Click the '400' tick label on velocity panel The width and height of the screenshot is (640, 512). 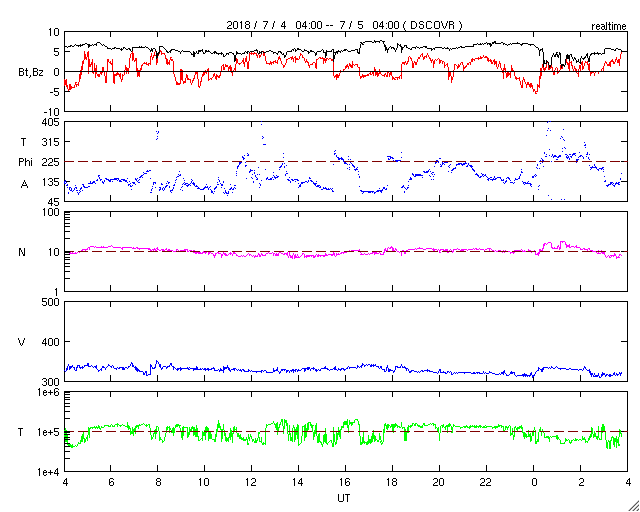[51, 342]
